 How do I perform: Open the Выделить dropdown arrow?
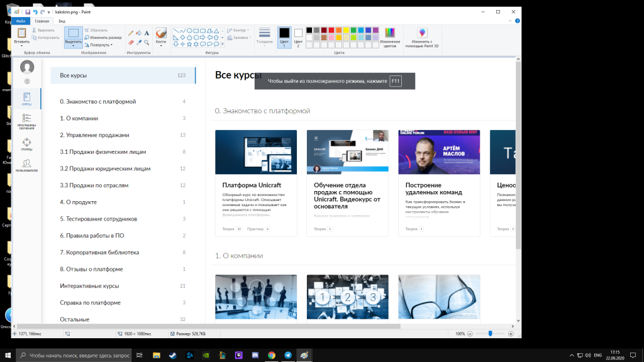[73, 45]
